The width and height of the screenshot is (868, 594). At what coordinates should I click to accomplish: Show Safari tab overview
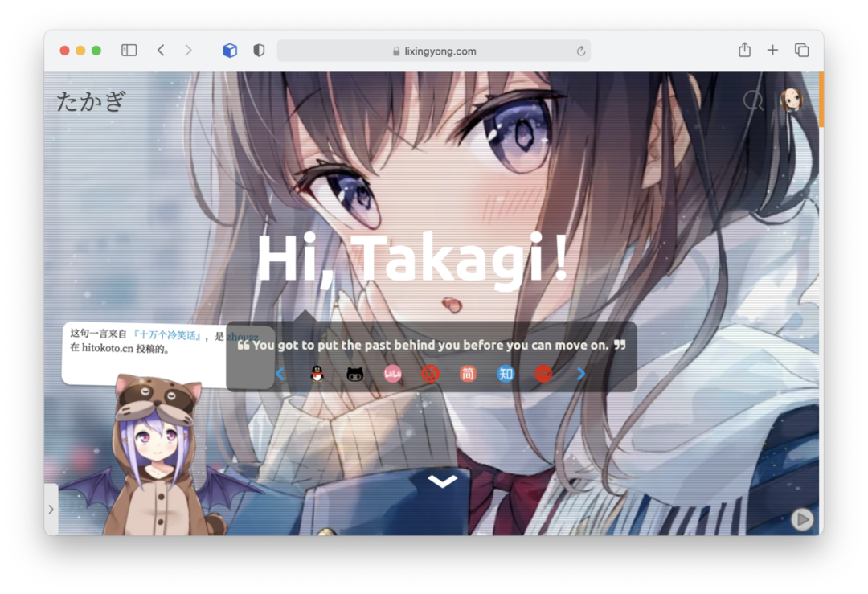[x=801, y=51]
